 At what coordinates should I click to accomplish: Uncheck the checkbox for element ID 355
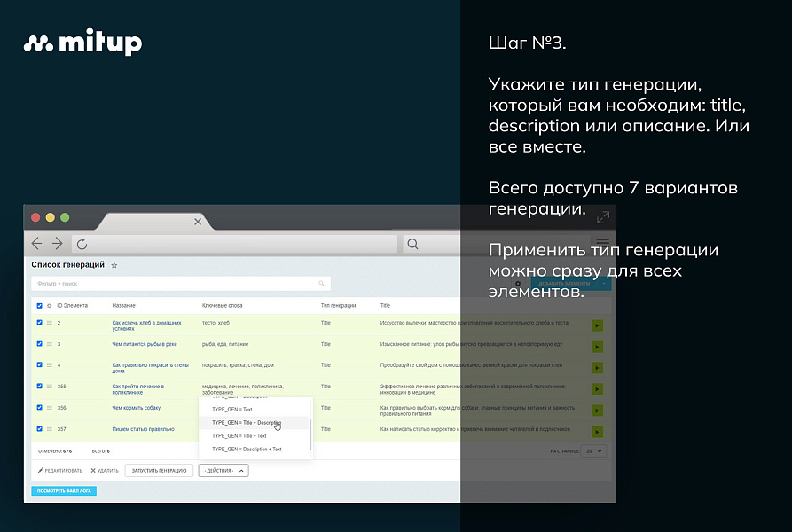[39, 386]
